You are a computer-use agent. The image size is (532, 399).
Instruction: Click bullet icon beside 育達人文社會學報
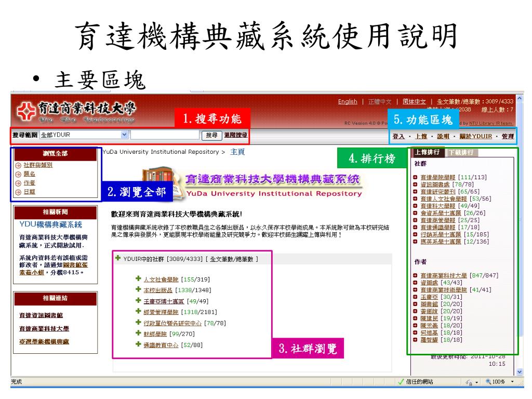[x=415, y=198]
